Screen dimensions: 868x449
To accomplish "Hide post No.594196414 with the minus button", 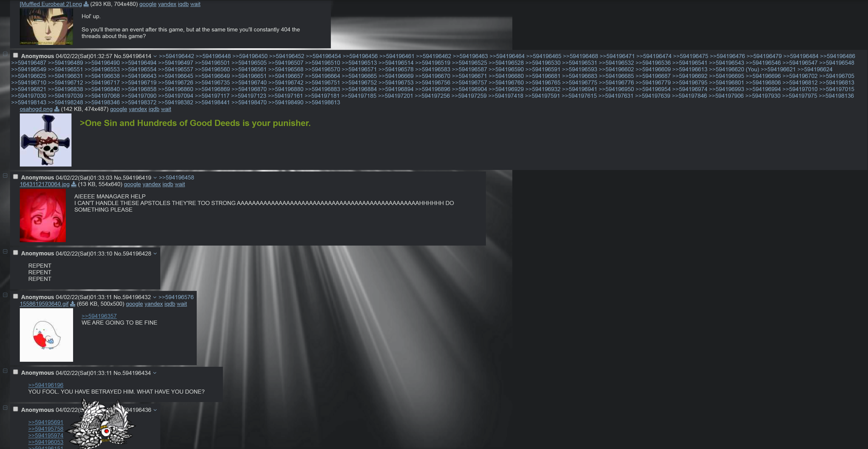I will coord(5,54).
